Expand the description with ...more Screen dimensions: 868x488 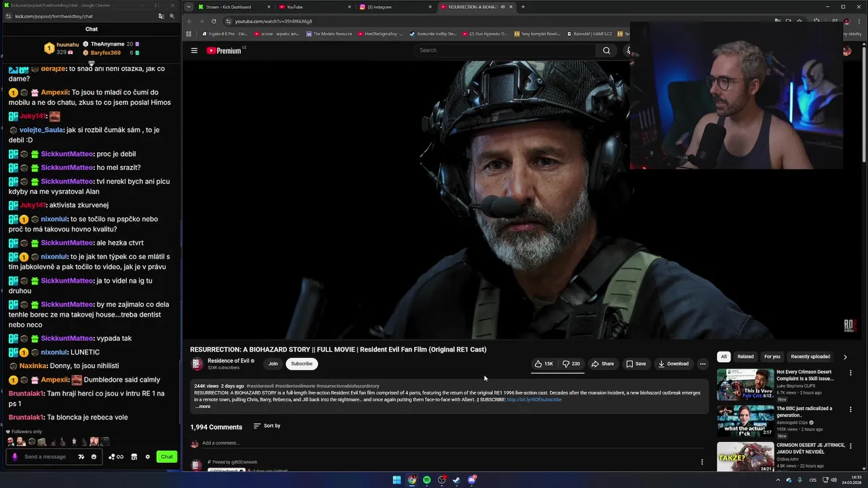coord(203,407)
